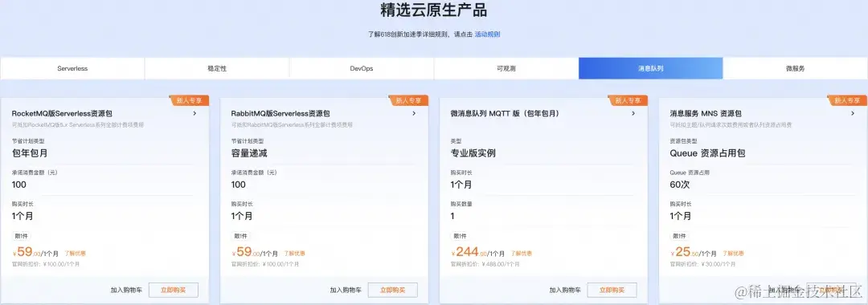Click 新人专享 badge on MNS card
Viewport: 868px width, 305px height.
coord(847,100)
